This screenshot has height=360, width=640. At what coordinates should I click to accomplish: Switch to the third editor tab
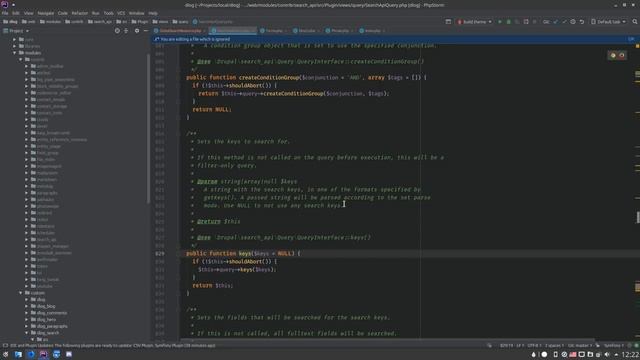[x=273, y=31]
